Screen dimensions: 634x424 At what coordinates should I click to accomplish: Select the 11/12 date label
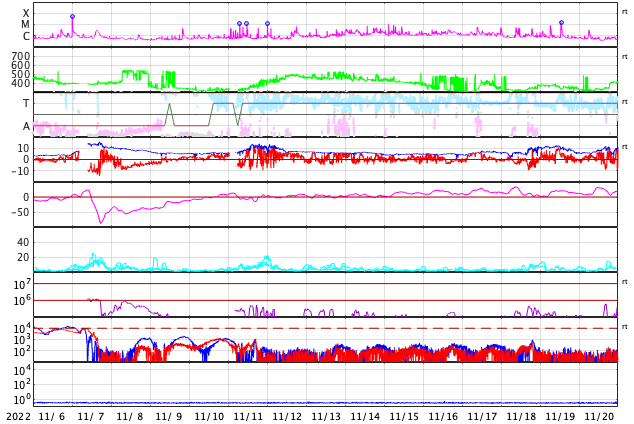[x=287, y=416]
